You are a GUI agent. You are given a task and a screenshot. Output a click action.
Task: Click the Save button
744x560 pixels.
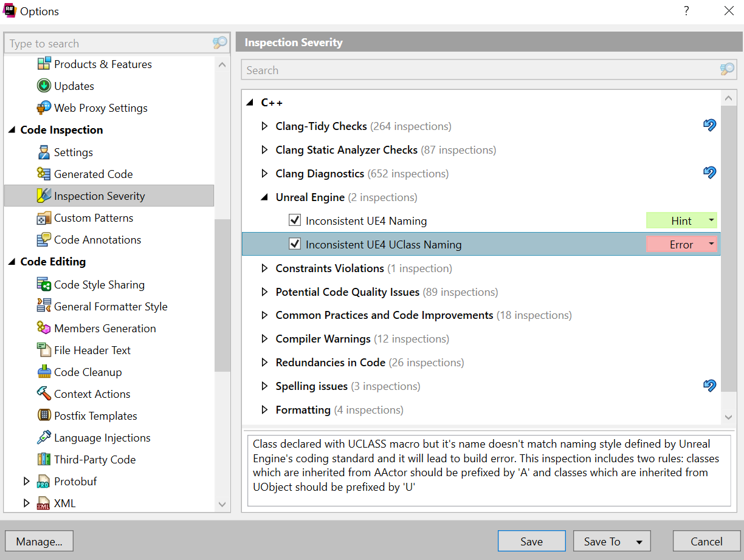pyautogui.click(x=531, y=541)
